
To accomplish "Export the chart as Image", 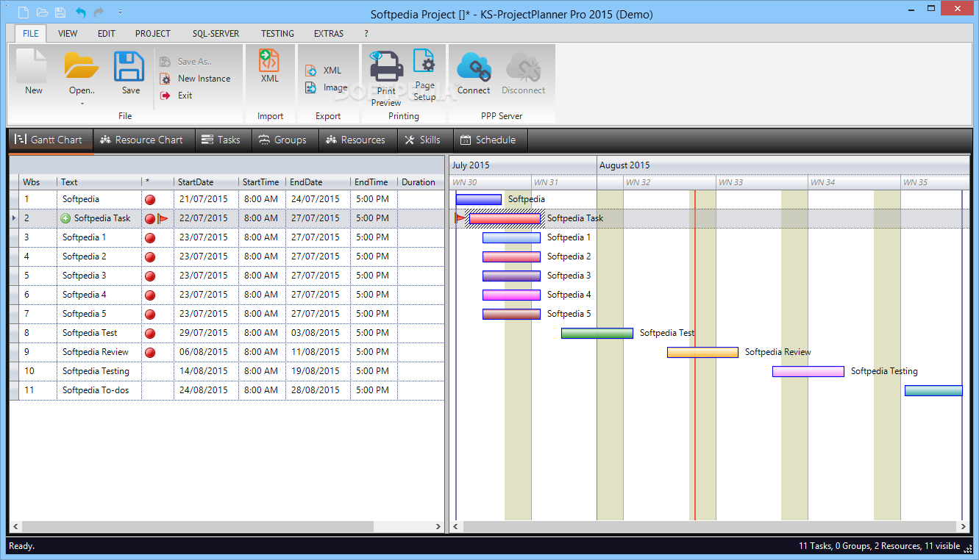I will click(x=326, y=87).
